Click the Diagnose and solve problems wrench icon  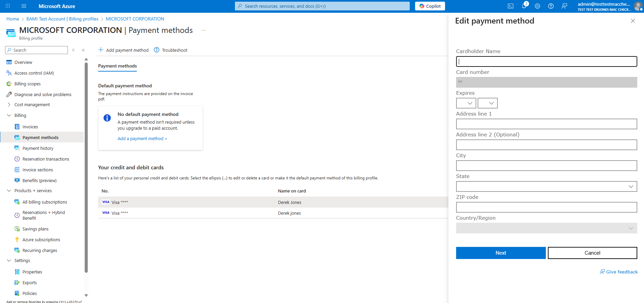(9, 94)
